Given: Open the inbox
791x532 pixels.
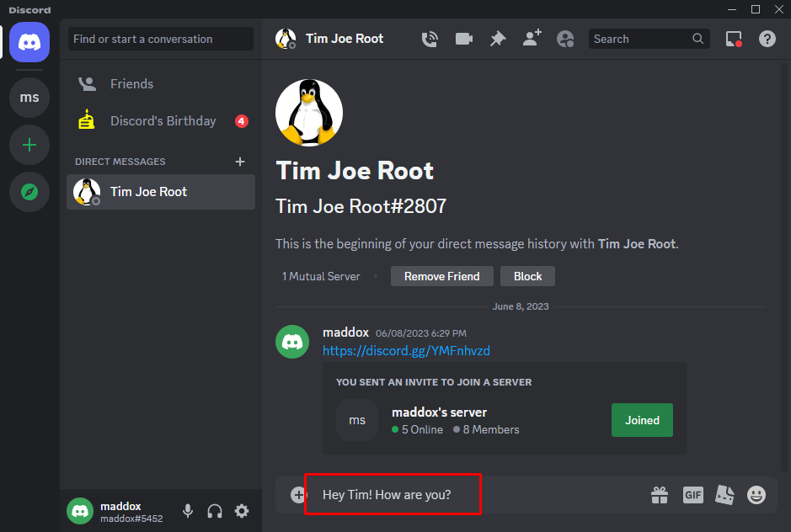Looking at the screenshot, I should click(x=734, y=39).
